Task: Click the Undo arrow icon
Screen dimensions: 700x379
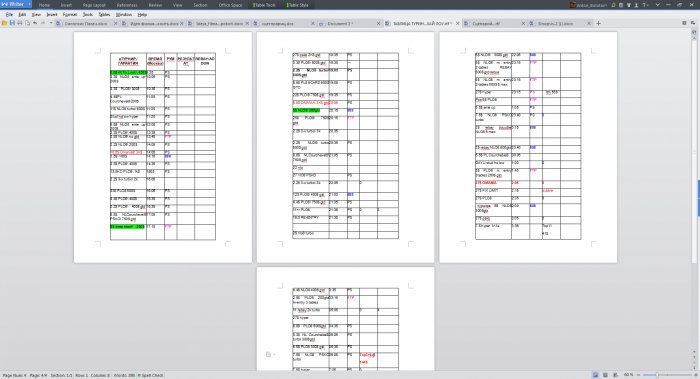Action: (35, 23)
